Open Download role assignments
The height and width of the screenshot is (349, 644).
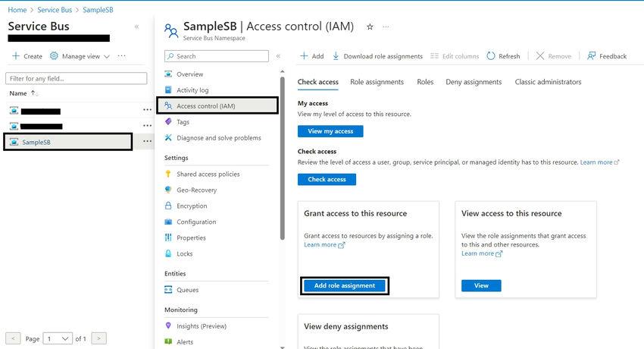(377, 56)
